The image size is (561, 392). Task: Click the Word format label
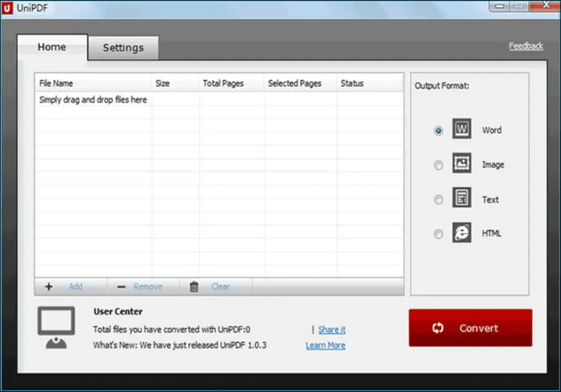tap(491, 130)
